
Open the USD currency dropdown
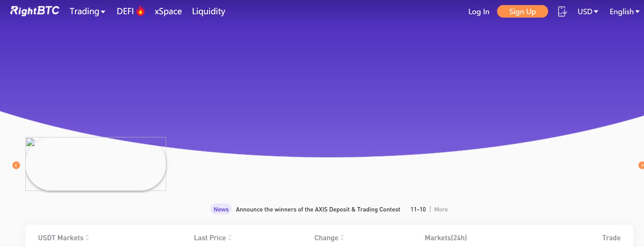588,12
